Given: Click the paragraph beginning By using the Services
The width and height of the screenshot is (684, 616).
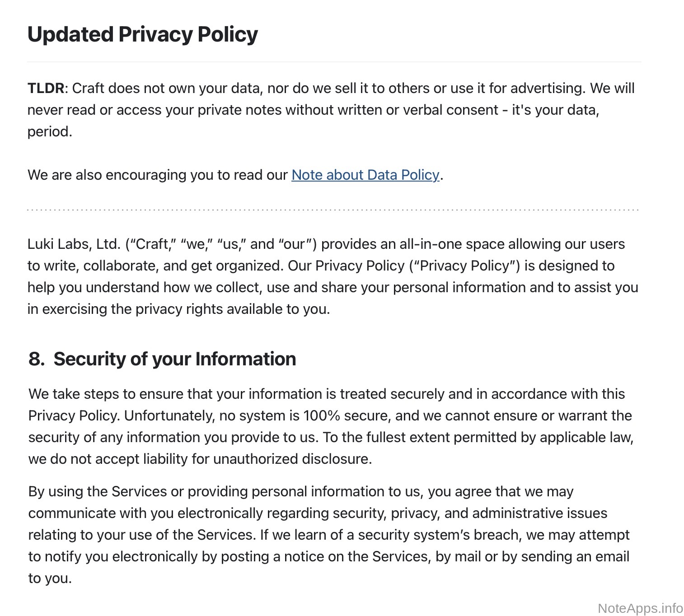Looking at the screenshot, I should [328, 535].
